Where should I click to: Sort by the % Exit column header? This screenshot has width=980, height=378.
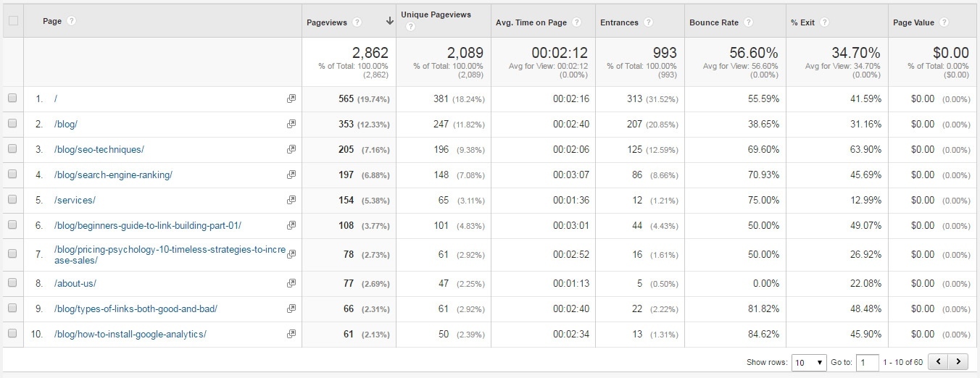tap(802, 22)
